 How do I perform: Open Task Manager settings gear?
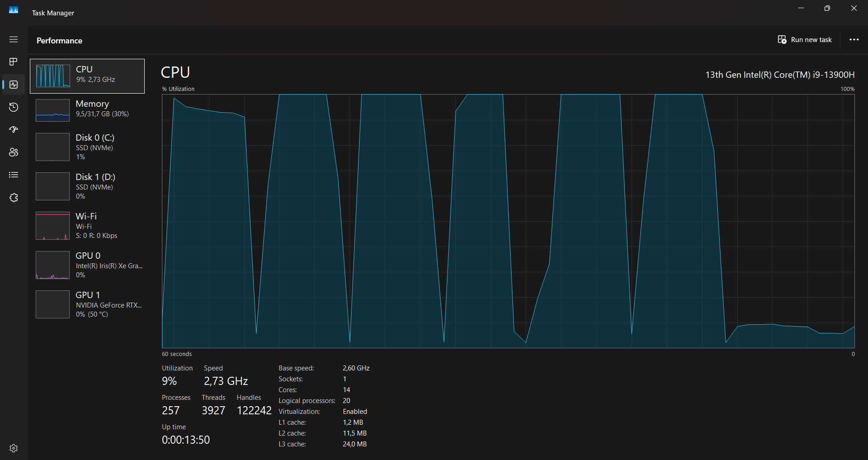pos(14,448)
